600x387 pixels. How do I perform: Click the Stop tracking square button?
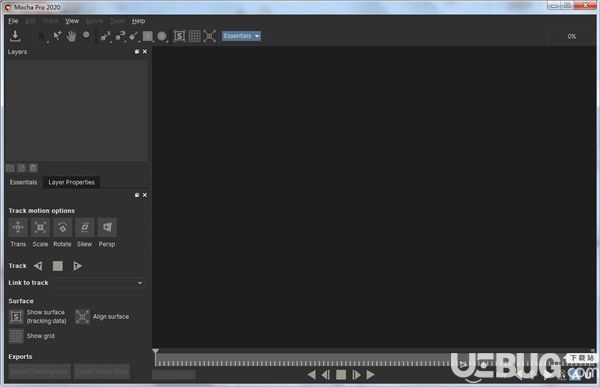point(58,266)
